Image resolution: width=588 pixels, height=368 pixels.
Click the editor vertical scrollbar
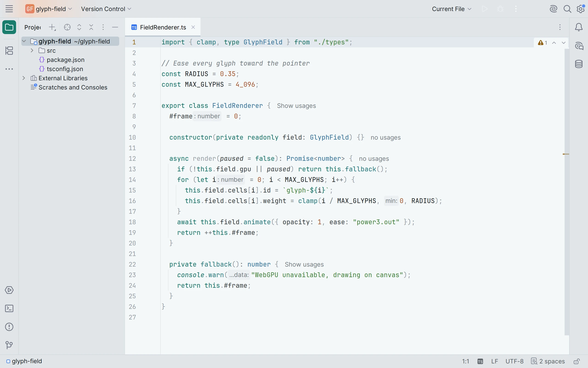(x=567, y=192)
